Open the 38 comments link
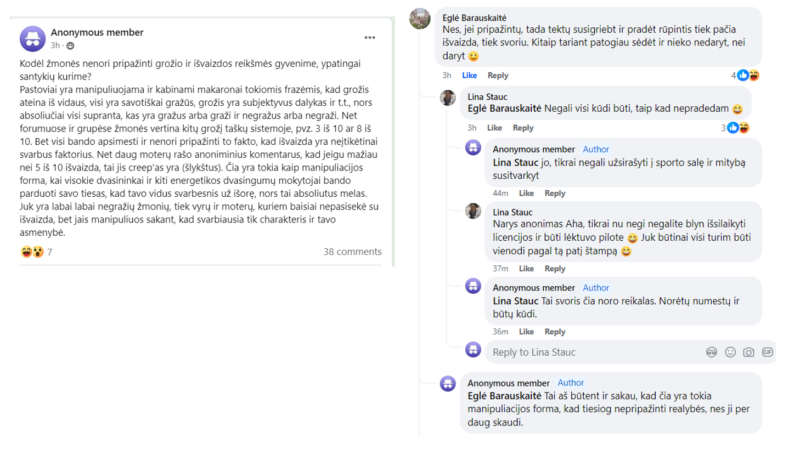Viewport: 800px width, 455px height. [352, 252]
